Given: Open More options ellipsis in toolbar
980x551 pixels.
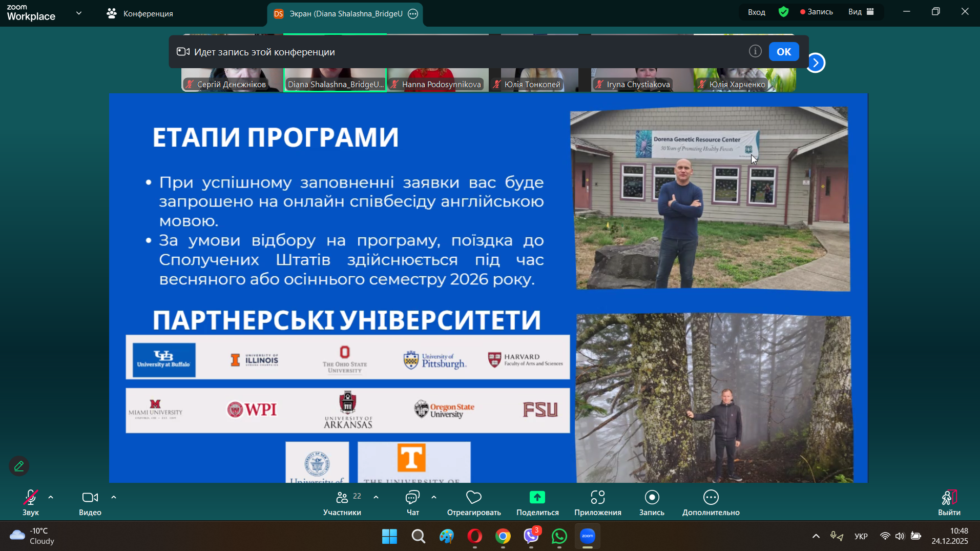Looking at the screenshot, I should (711, 498).
